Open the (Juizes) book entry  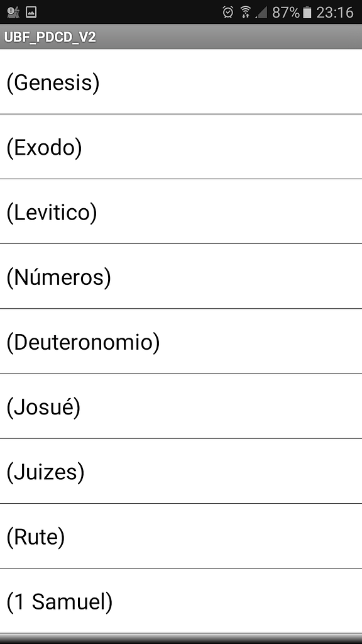click(181, 471)
